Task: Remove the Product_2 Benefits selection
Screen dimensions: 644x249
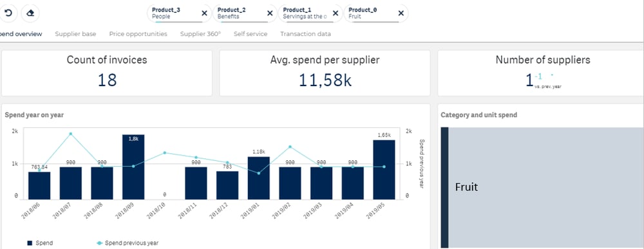Action: point(270,13)
